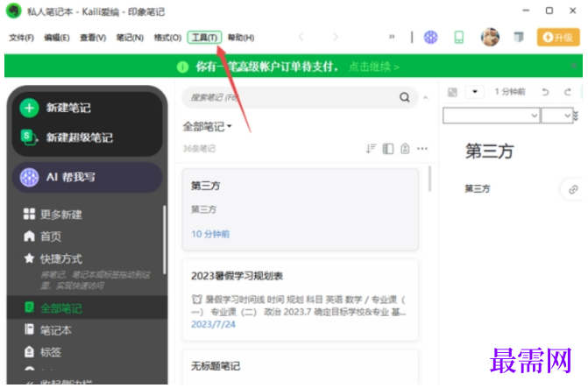Click the expand note icon in editor header
588x388 pixels.
[453, 92]
